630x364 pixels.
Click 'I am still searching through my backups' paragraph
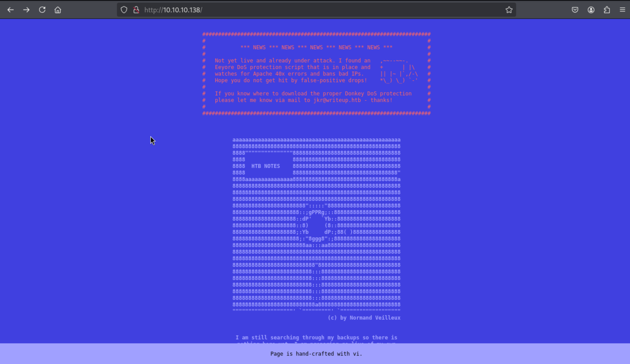[316, 337]
